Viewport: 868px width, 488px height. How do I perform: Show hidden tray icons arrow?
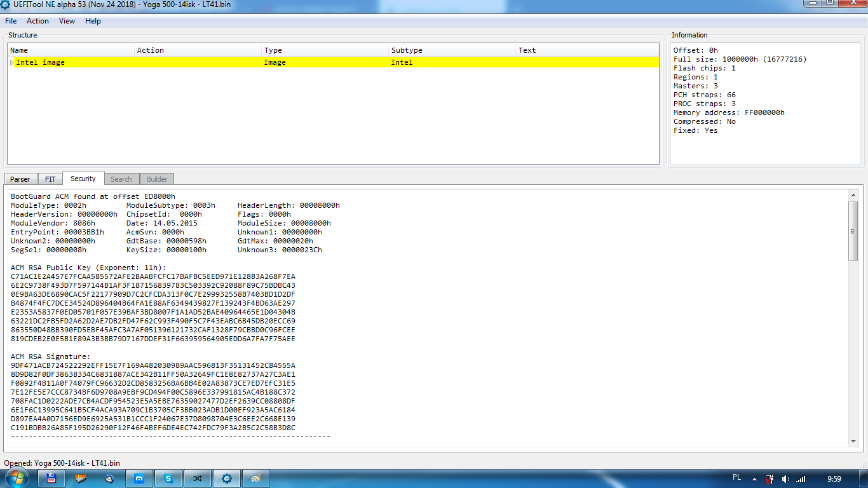point(754,478)
